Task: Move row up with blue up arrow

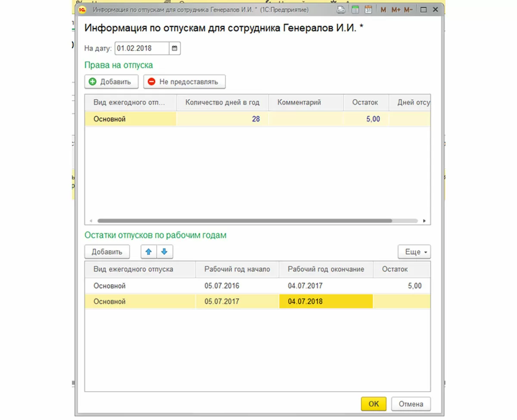Action: point(149,252)
